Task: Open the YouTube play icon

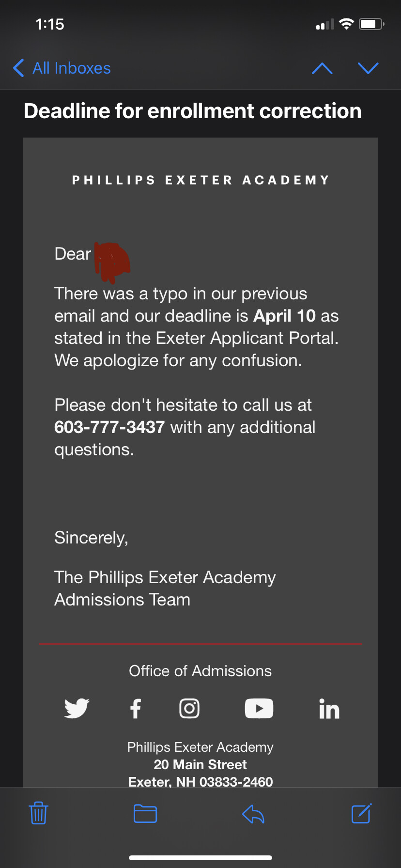Action: point(259,709)
